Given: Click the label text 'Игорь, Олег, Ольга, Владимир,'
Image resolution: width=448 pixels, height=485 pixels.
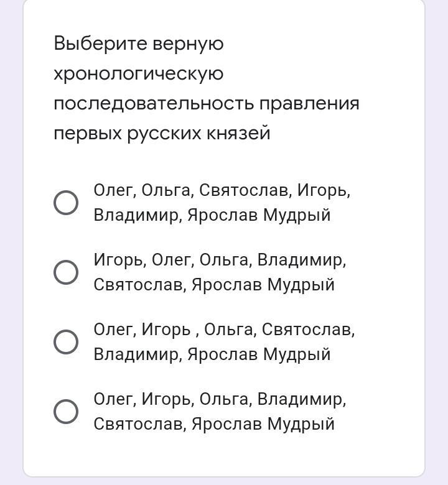Looking at the screenshot, I should pos(220,260).
